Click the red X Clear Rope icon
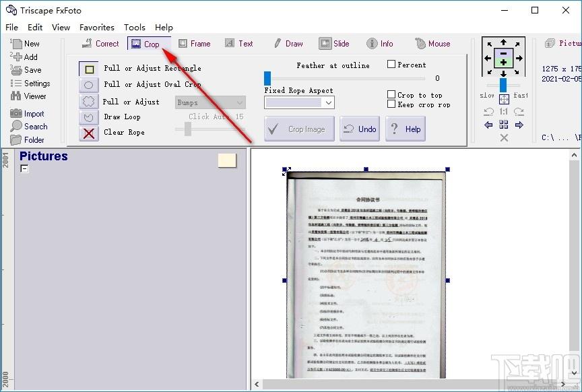The width and height of the screenshot is (582, 392). click(89, 133)
